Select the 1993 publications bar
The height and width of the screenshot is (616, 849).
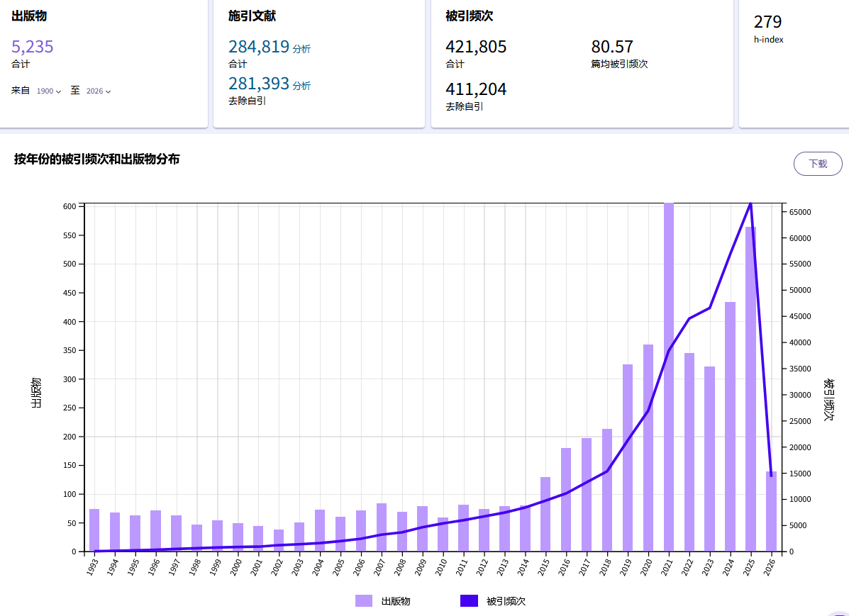coord(94,530)
